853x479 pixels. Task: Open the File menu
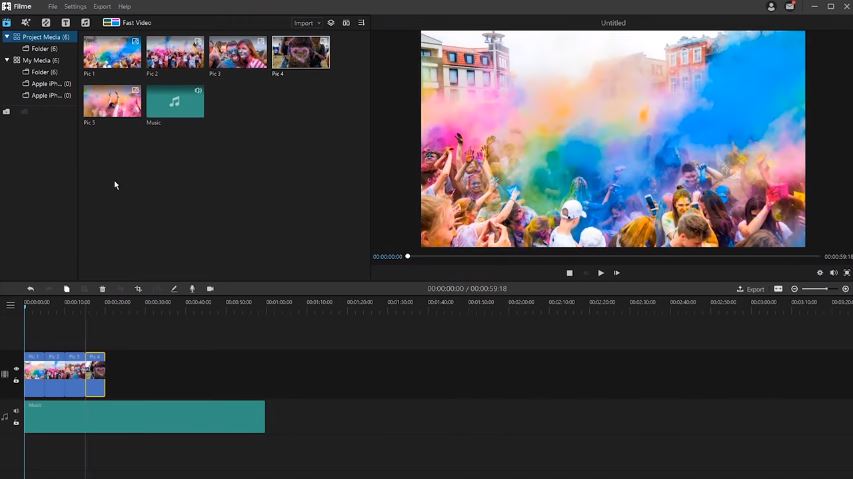(x=53, y=7)
